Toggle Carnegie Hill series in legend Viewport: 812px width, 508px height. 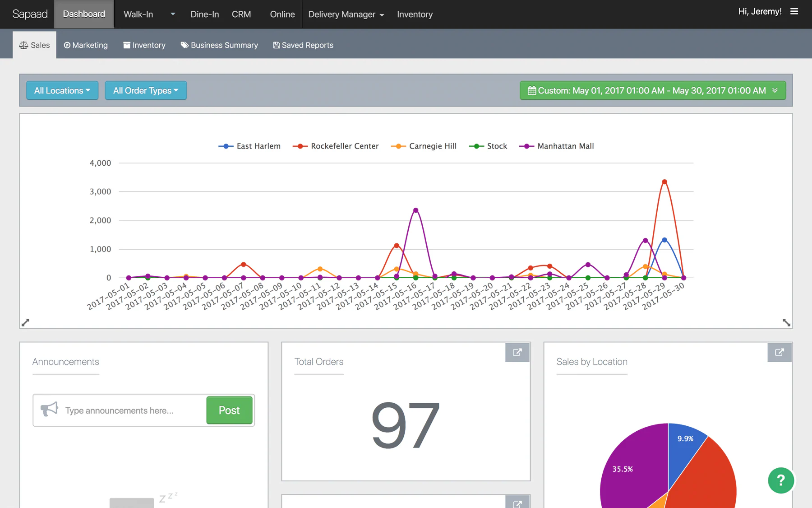pos(424,146)
